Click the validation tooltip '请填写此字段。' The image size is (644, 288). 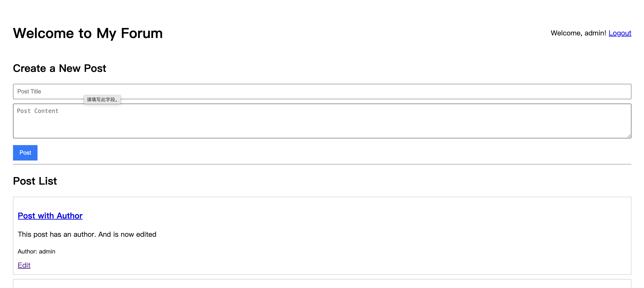tap(102, 99)
